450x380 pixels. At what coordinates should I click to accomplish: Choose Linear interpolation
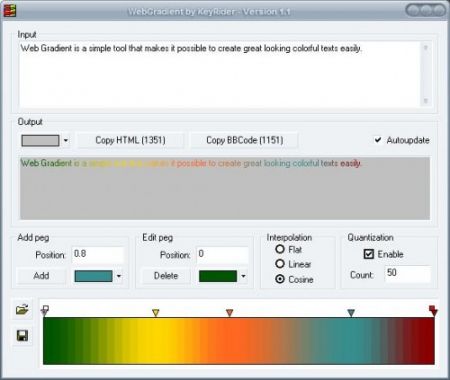(280, 264)
